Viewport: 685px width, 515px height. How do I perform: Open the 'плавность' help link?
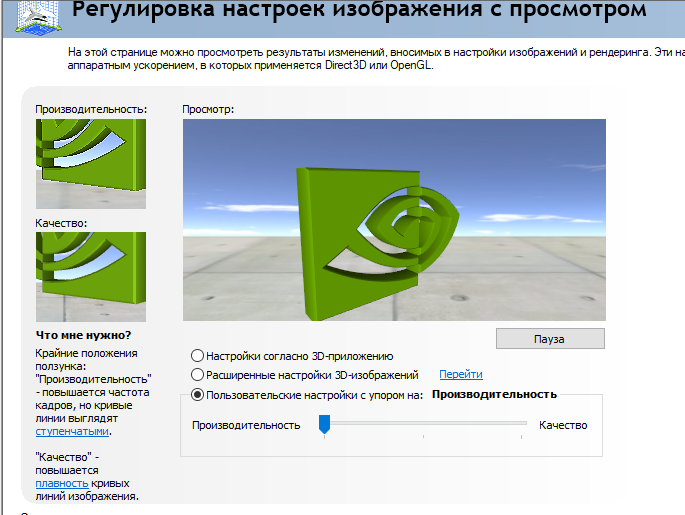tap(62, 484)
